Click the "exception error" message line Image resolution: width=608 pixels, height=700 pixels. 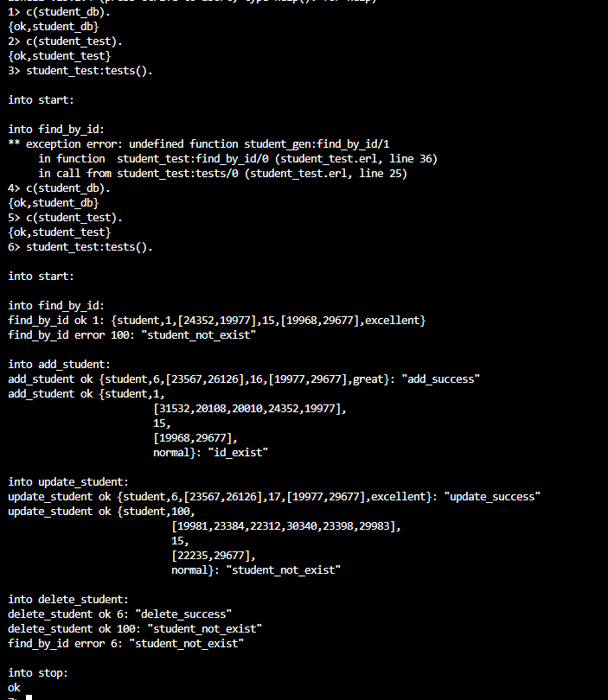click(x=205, y=143)
